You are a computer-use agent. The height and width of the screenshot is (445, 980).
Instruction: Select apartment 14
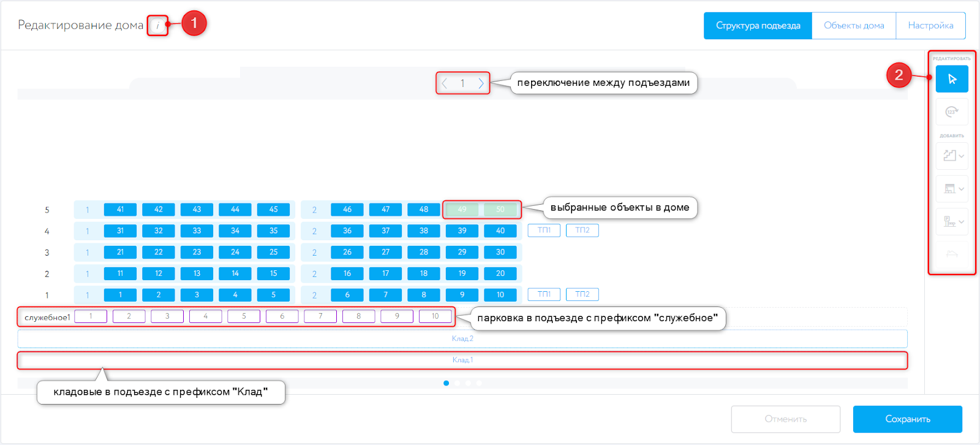point(235,273)
